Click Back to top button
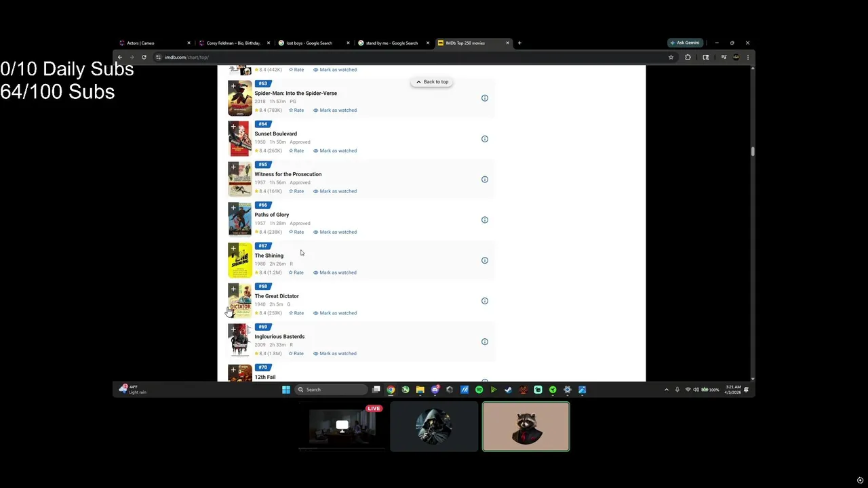This screenshot has height=488, width=868. coord(432,82)
